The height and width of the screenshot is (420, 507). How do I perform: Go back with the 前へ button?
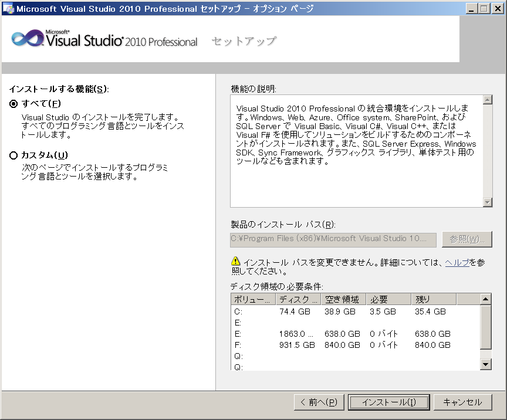(x=319, y=402)
